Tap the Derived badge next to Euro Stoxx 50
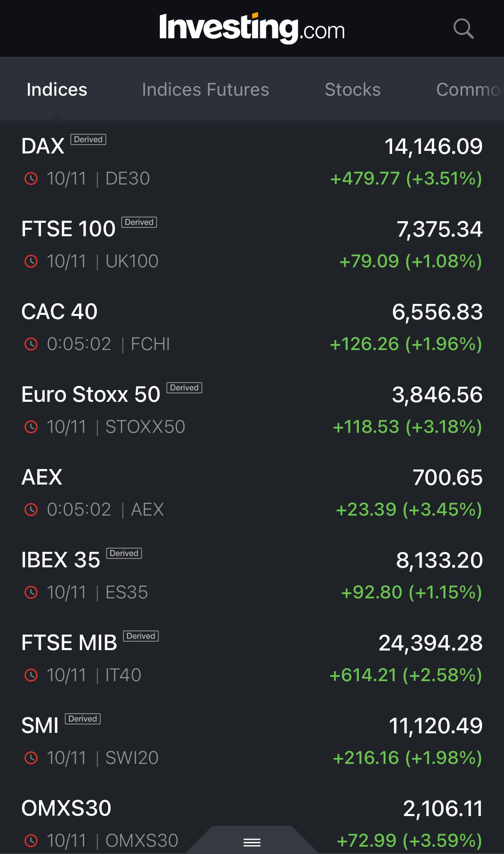Screen dimensions: 504x854 [184, 388]
